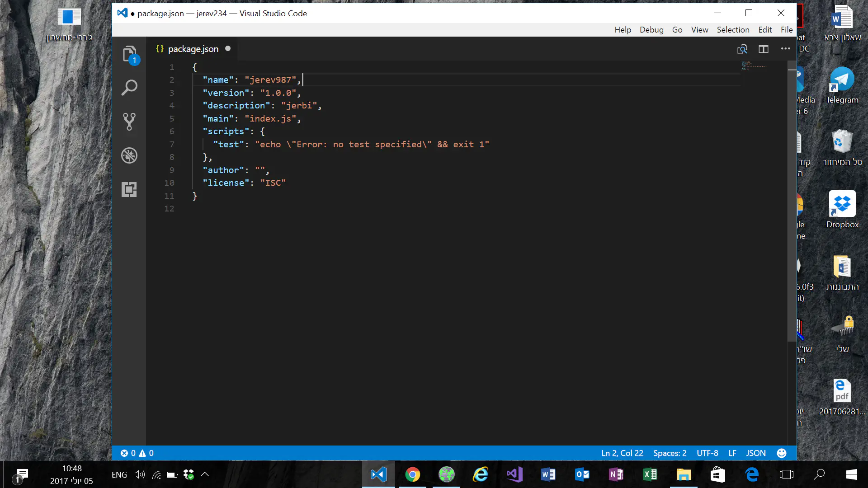Viewport: 868px width, 488px height.
Task: Open errors and warnings status indicator
Action: pos(137,453)
